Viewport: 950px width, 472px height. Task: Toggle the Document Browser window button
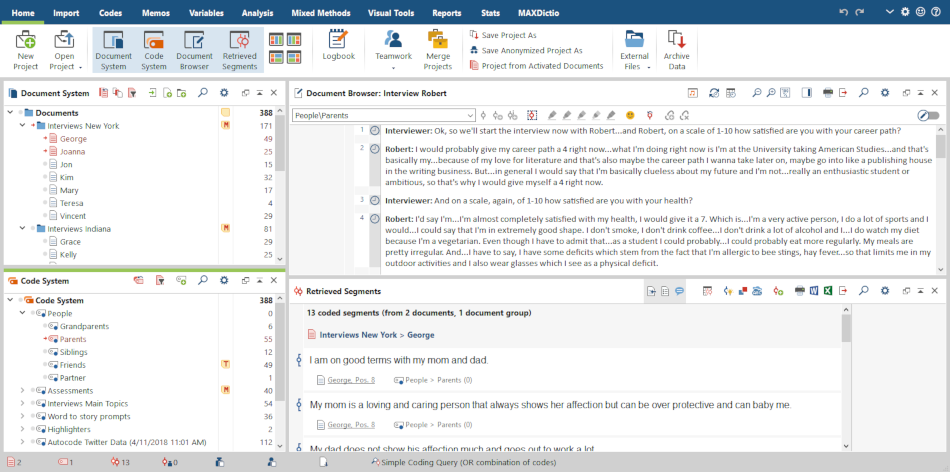(x=194, y=50)
